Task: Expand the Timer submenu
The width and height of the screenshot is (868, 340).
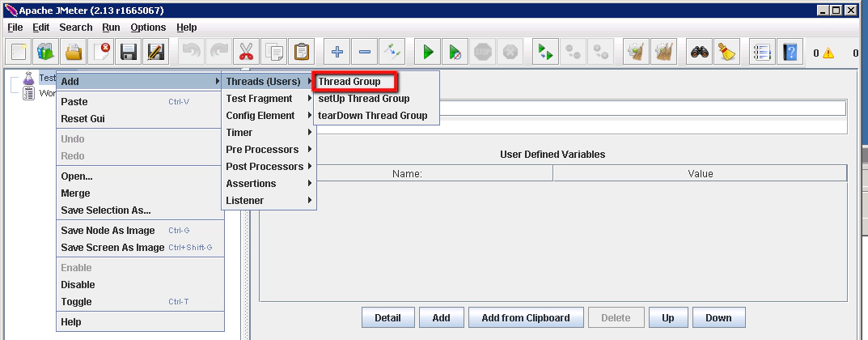Action: (269, 132)
